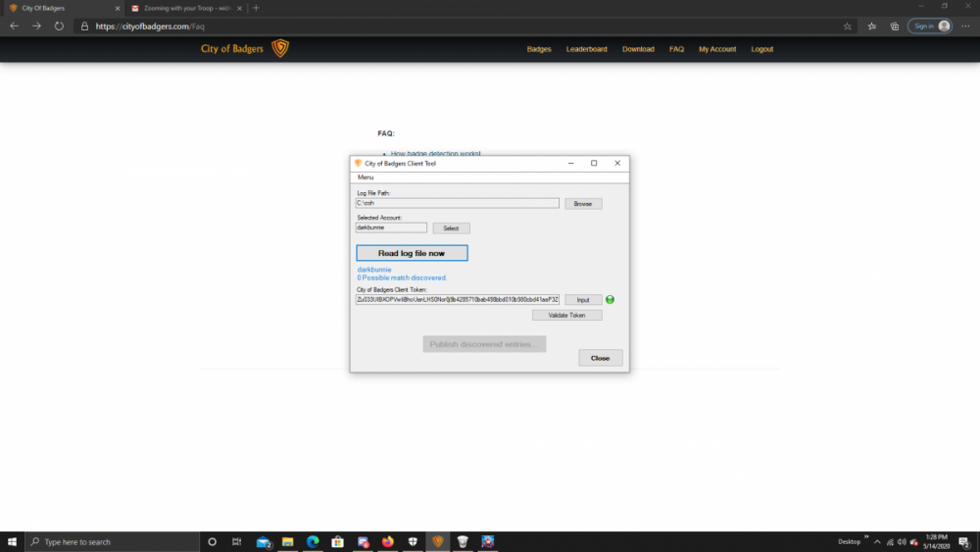Open the browser settings ellipsis menu
The width and height of the screenshot is (980, 552).
pos(965,26)
